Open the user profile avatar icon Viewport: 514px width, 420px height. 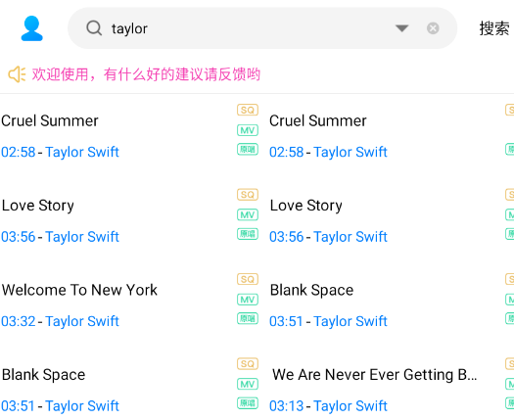coord(31,28)
